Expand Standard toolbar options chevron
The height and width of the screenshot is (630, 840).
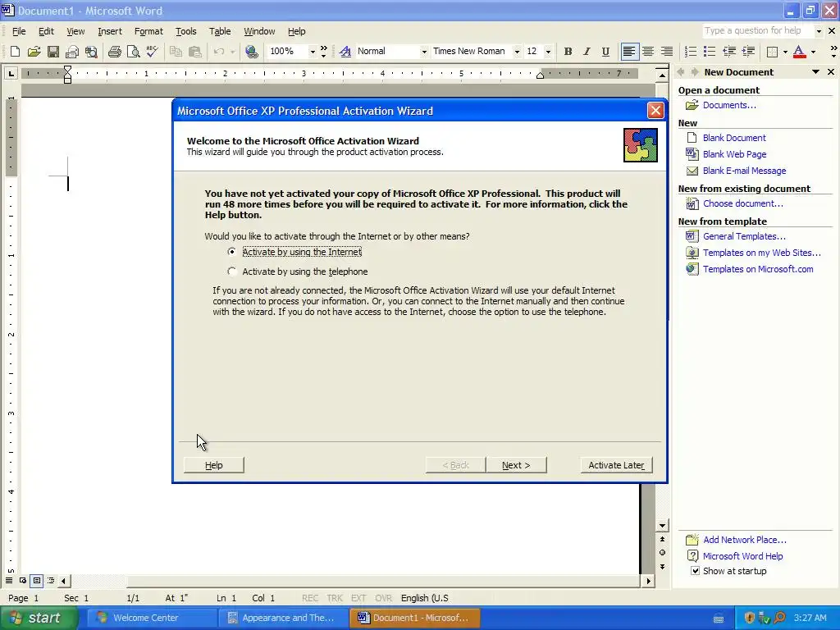click(x=323, y=52)
